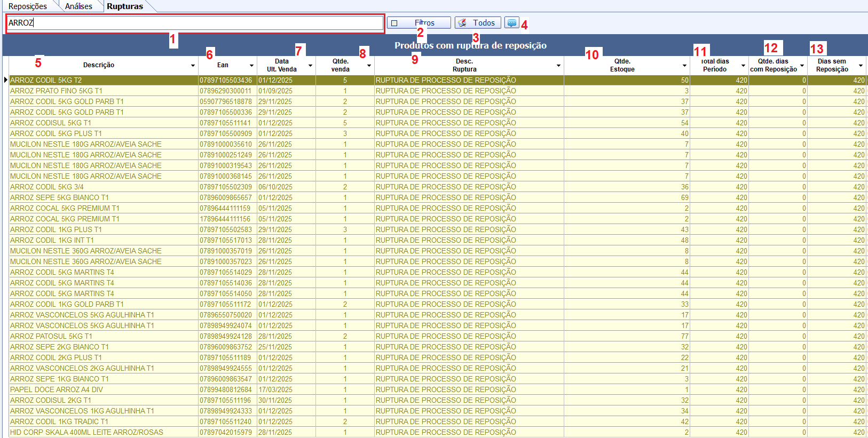Open the Ean column filter dropdown
868x438 pixels.
(x=251, y=66)
